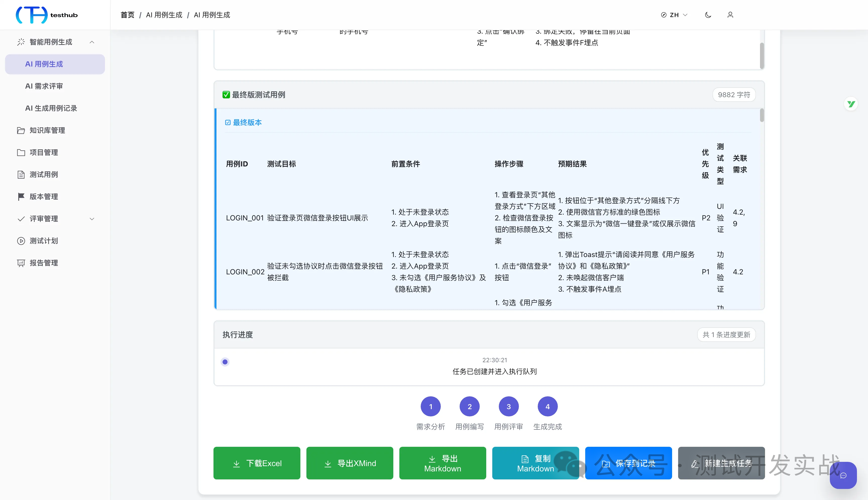Open the ZH language dropdown
The height and width of the screenshot is (500, 868).
point(674,15)
